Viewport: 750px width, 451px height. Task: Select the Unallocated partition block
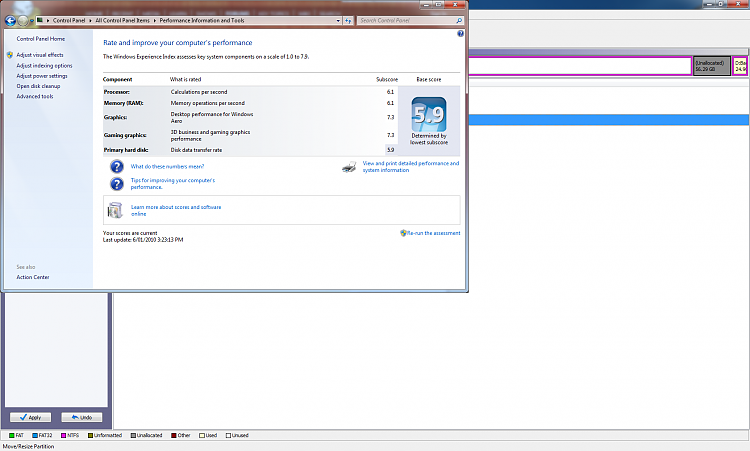click(712, 66)
